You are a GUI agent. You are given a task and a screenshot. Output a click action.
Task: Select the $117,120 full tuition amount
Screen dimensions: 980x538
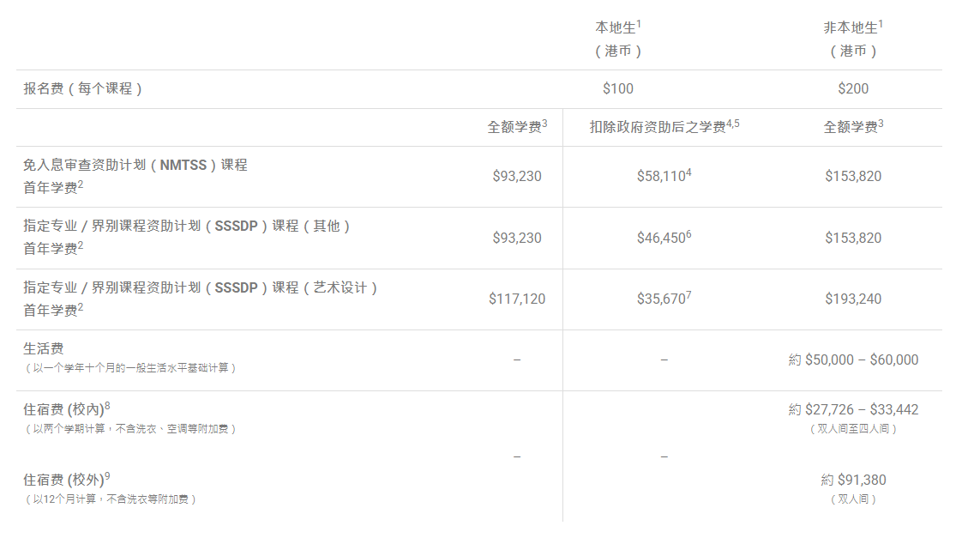tap(517, 299)
